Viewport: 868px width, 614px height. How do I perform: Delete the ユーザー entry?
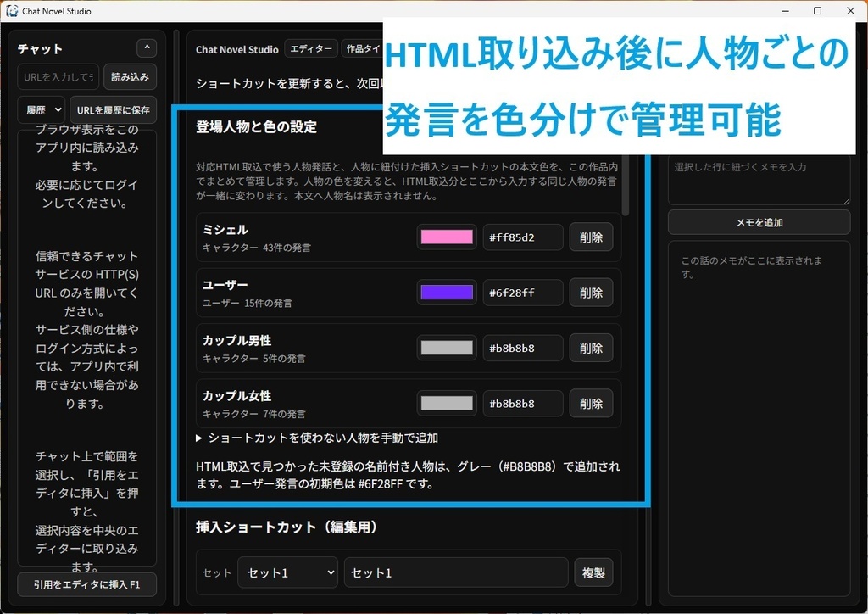click(x=591, y=293)
